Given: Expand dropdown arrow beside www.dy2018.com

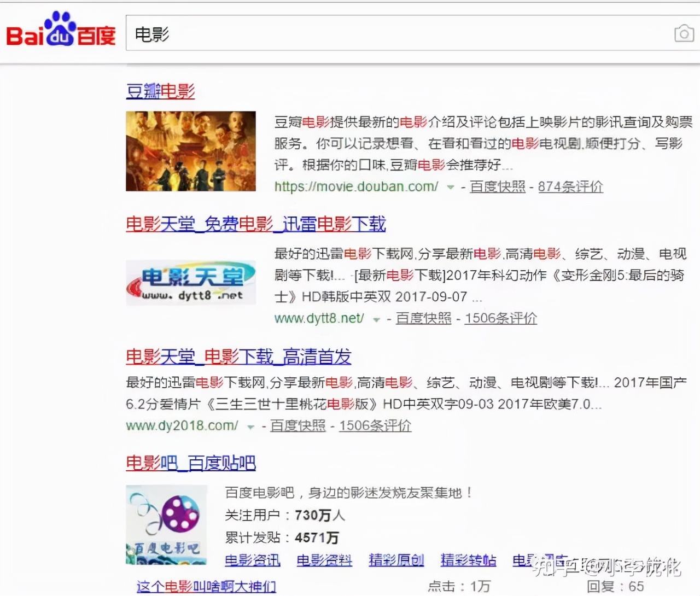Looking at the screenshot, I should (x=250, y=427).
